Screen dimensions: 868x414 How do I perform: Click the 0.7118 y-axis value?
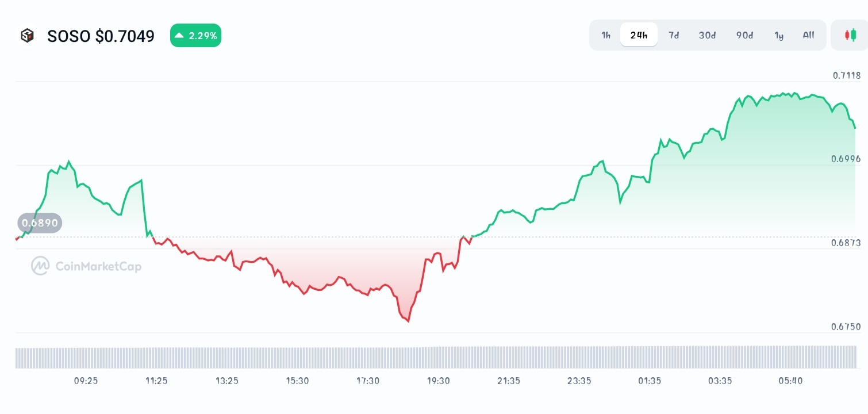point(847,75)
